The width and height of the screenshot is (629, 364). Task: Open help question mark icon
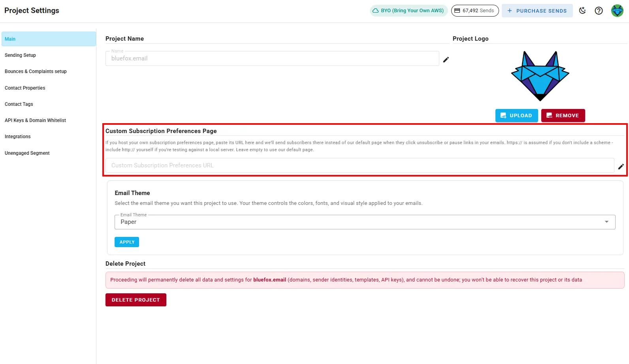(599, 11)
